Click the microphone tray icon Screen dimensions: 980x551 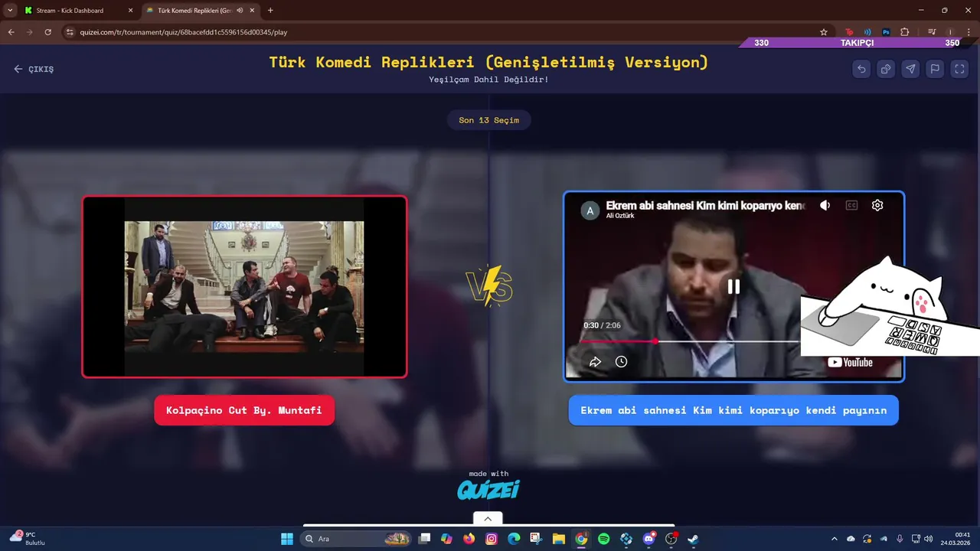coord(900,539)
